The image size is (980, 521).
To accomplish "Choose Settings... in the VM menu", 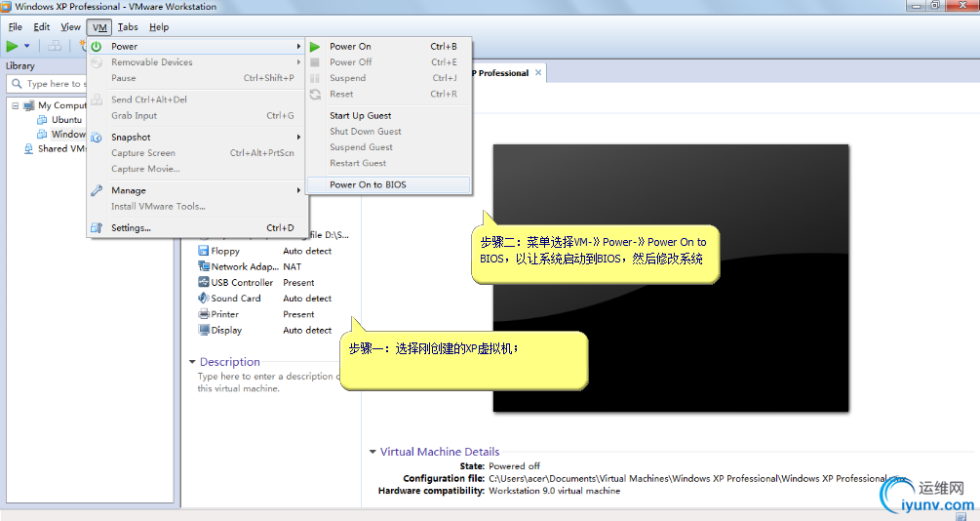I will pyautogui.click(x=196, y=227).
